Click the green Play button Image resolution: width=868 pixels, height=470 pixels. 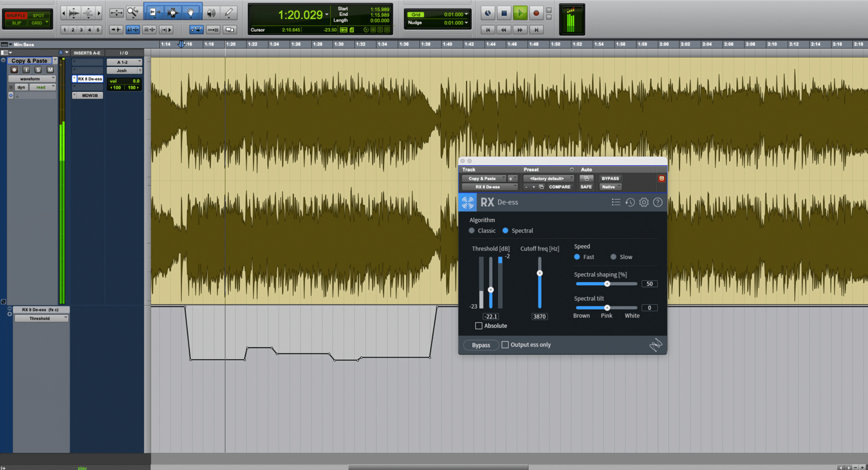pos(520,13)
